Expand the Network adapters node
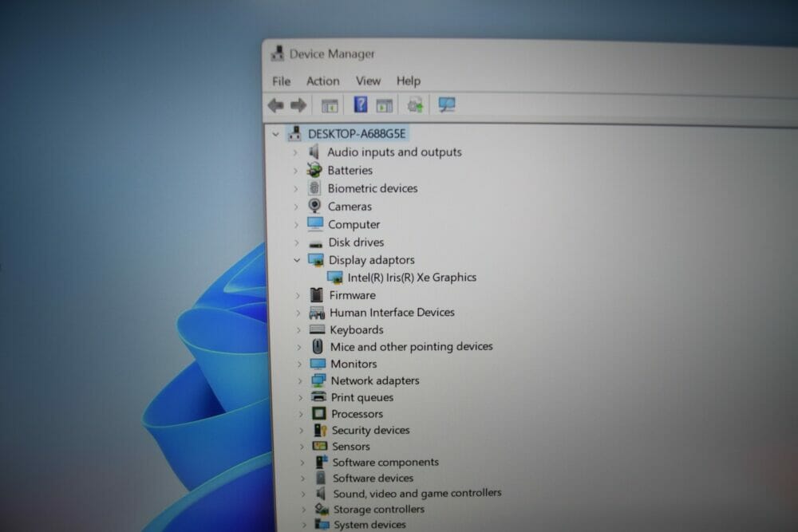Screen dimensions: 798x532 click(300, 381)
